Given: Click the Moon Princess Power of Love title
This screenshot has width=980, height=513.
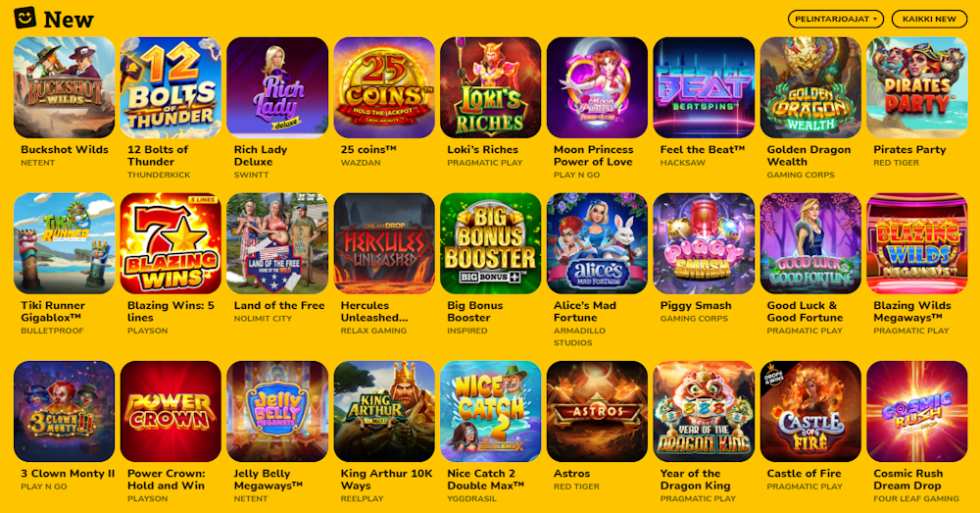Looking at the screenshot, I should tap(593, 156).
